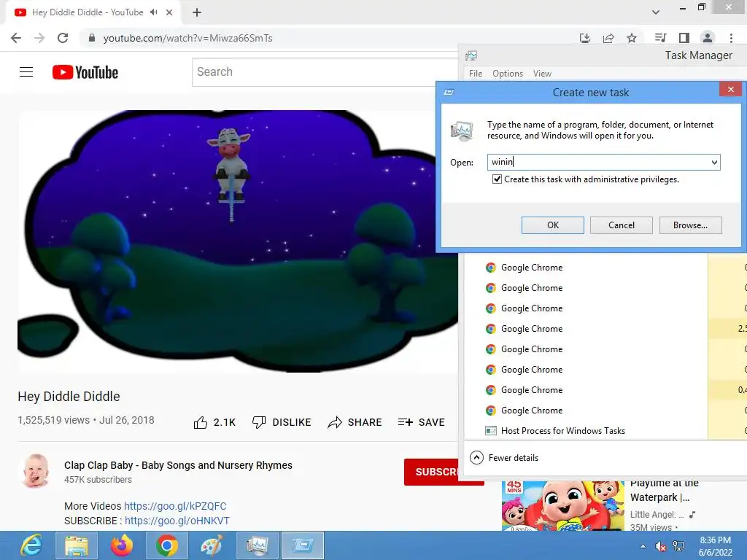Open the File menu in Task Manager
Viewport: 747px width, 560px height.
coord(476,74)
